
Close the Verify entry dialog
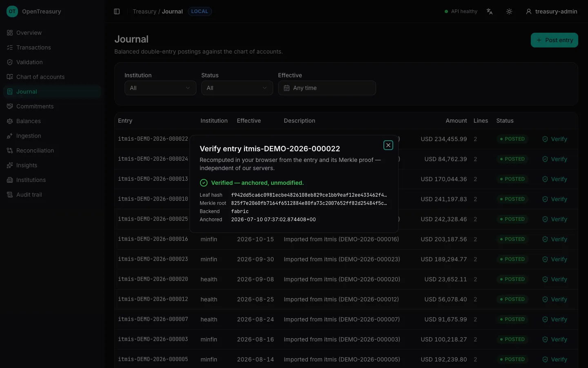pyautogui.click(x=388, y=145)
